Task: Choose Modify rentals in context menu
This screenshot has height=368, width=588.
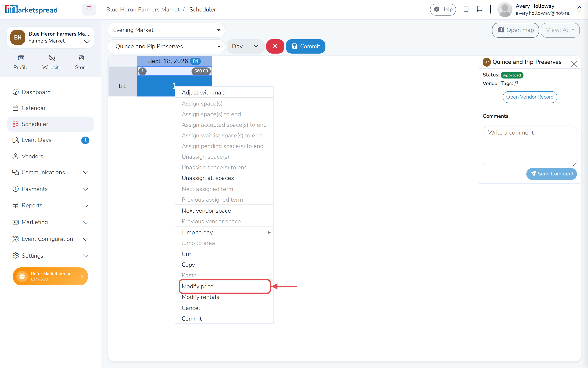Action: click(x=224, y=297)
